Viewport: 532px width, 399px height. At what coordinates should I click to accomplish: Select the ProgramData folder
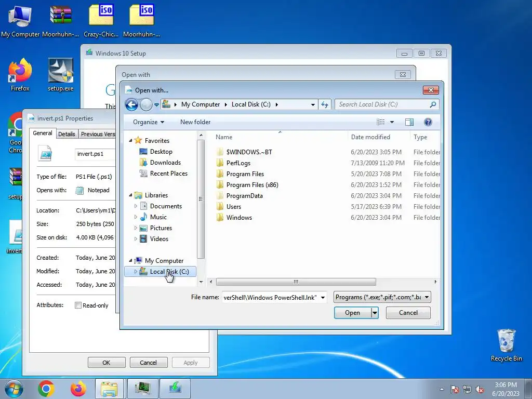[x=244, y=196]
